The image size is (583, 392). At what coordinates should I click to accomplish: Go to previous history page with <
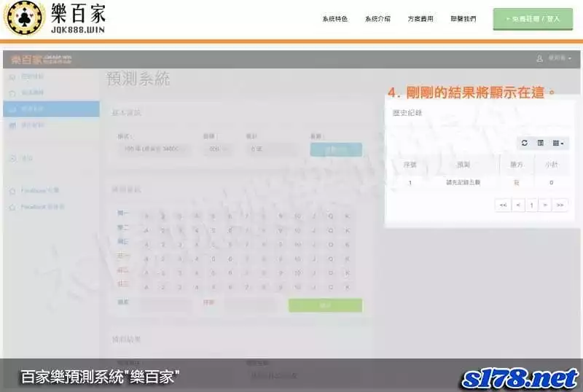tap(518, 205)
